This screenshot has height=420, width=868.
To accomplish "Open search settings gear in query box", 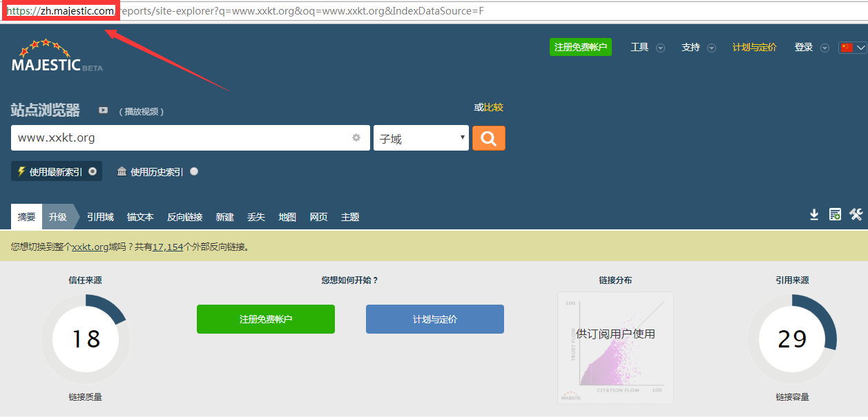I will coord(356,137).
